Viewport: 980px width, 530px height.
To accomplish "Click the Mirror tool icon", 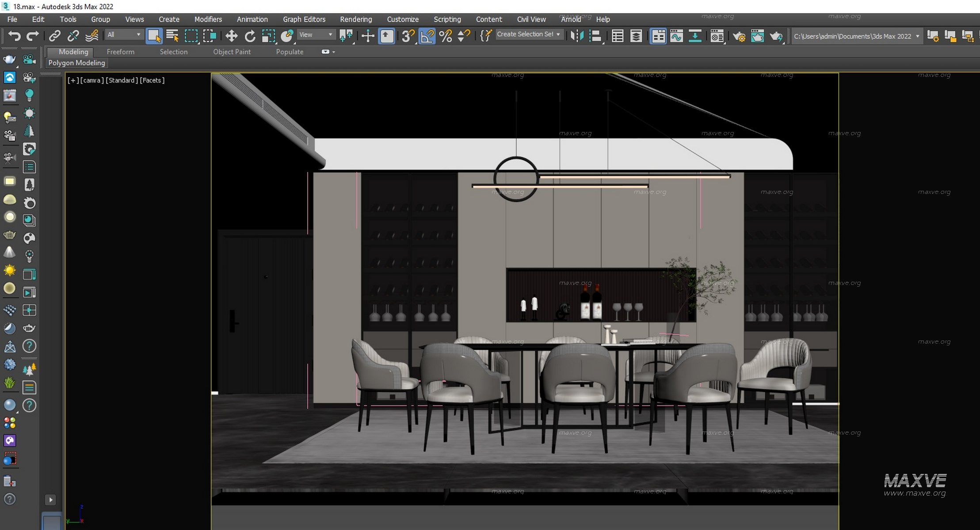I will (x=577, y=36).
